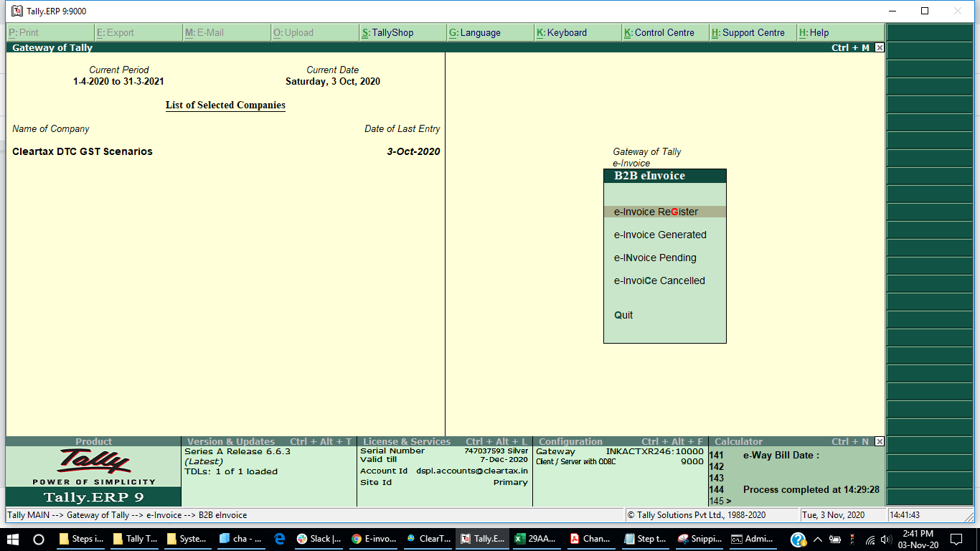Close the Calculator panel

(x=880, y=442)
